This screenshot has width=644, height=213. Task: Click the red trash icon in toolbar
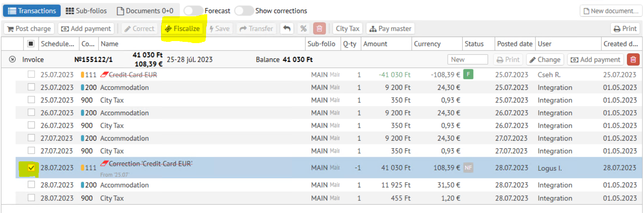click(319, 28)
